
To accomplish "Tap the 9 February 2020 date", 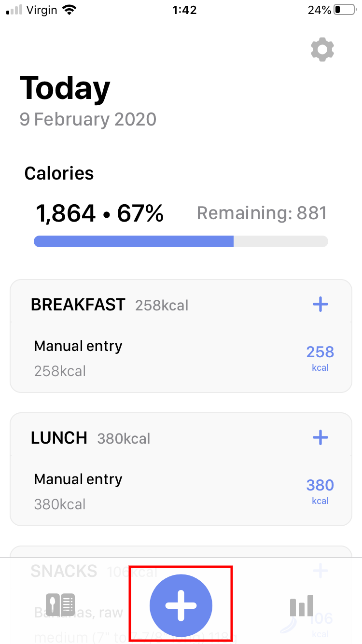I will click(88, 119).
